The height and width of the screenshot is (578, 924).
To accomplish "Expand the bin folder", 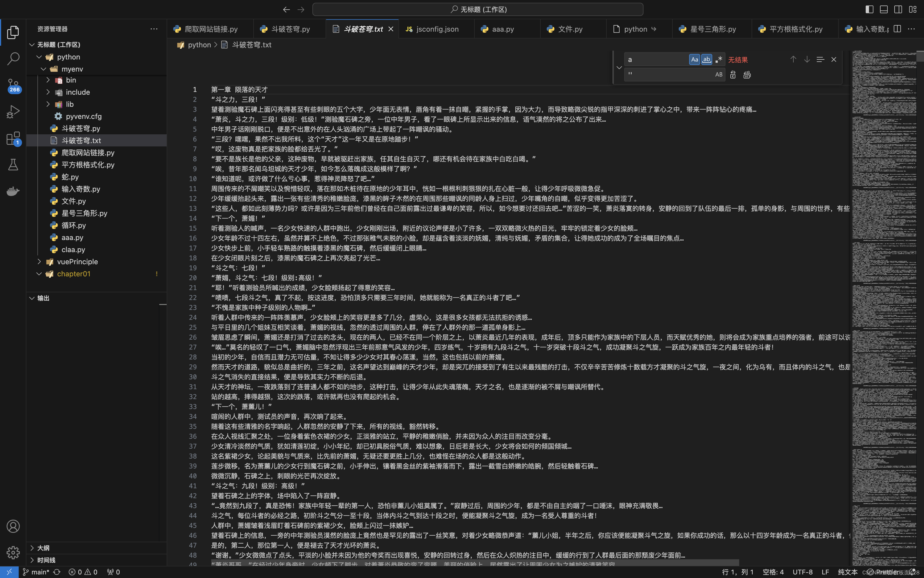I will (x=48, y=80).
